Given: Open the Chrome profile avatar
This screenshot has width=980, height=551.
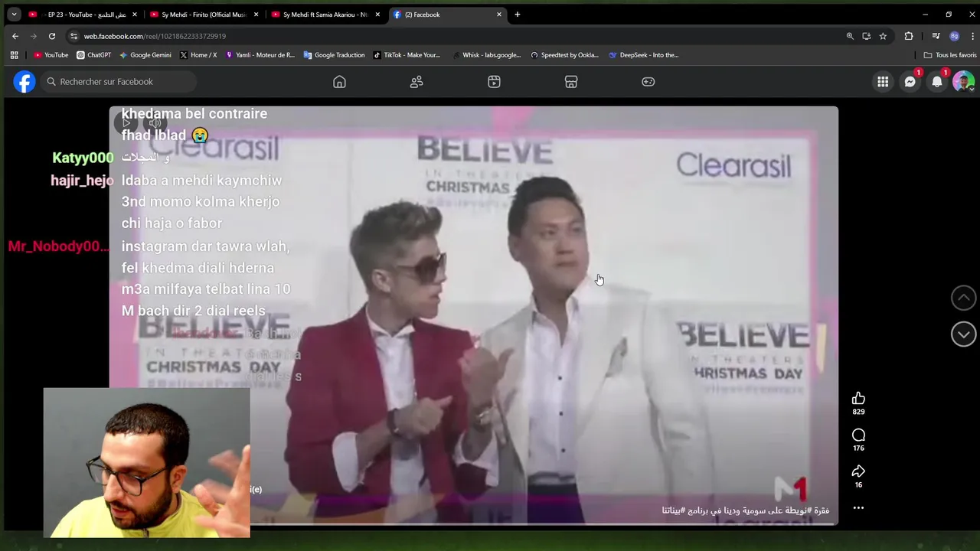Looking at the screenshot, I should [954, 36].
